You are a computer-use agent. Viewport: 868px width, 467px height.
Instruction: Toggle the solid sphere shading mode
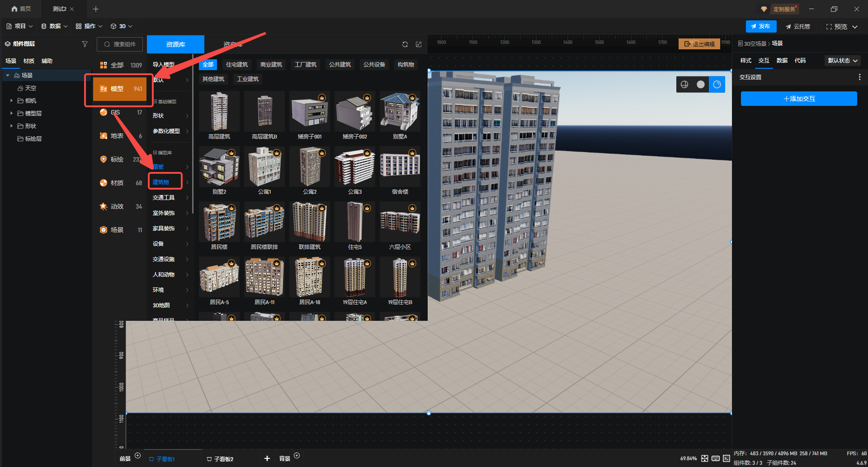(x=701, y=85)
